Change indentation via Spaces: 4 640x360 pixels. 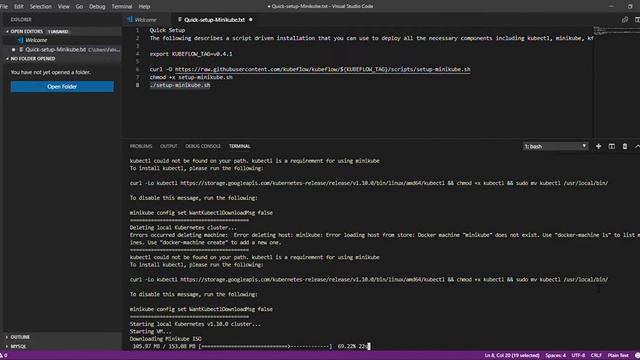pyautogui.click(x=556, y=356)
